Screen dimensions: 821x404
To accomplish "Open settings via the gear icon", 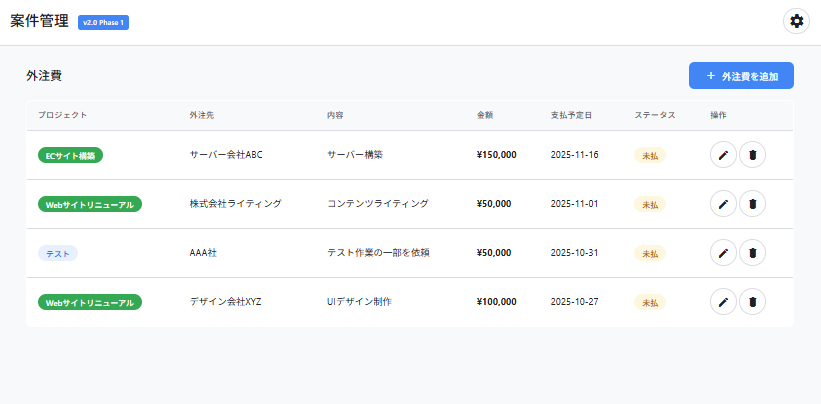I will [x=796, y=21].
